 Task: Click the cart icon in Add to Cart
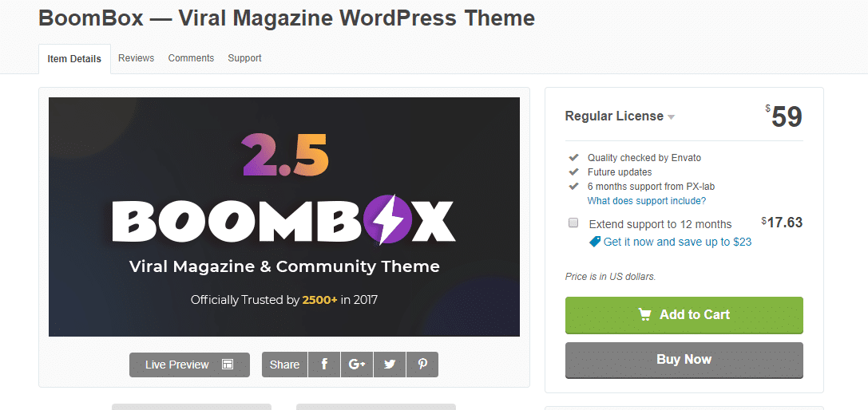click(x=644, y=314)
